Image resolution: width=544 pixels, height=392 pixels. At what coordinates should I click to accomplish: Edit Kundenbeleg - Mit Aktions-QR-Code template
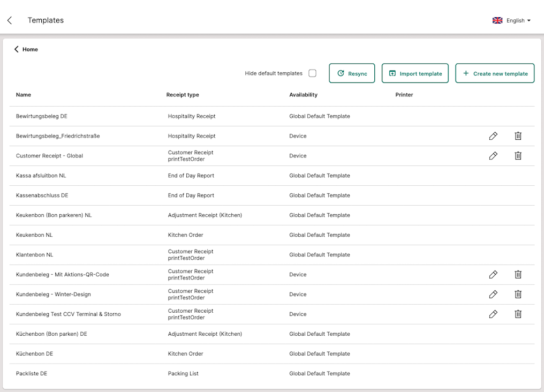(x=493, y=275)
